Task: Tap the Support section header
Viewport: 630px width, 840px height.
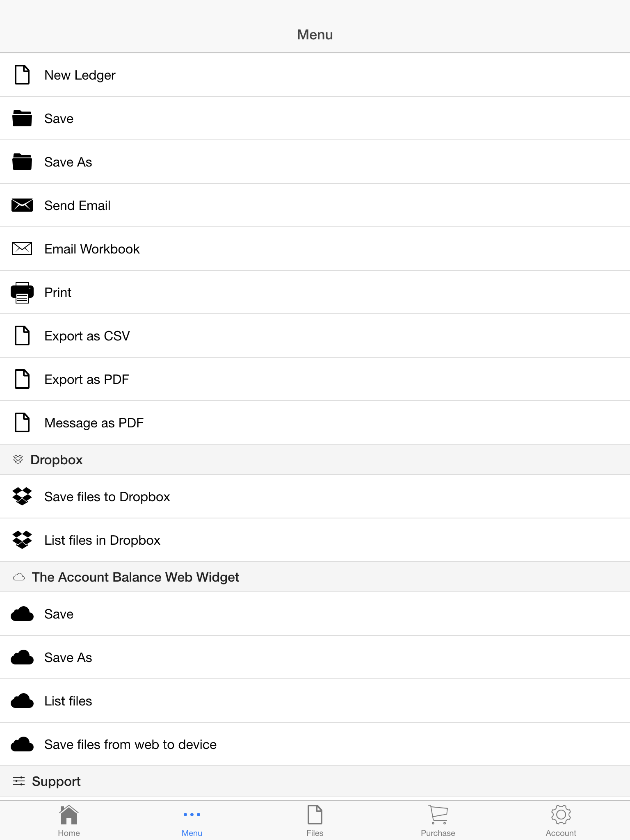Action: [315, 781]
